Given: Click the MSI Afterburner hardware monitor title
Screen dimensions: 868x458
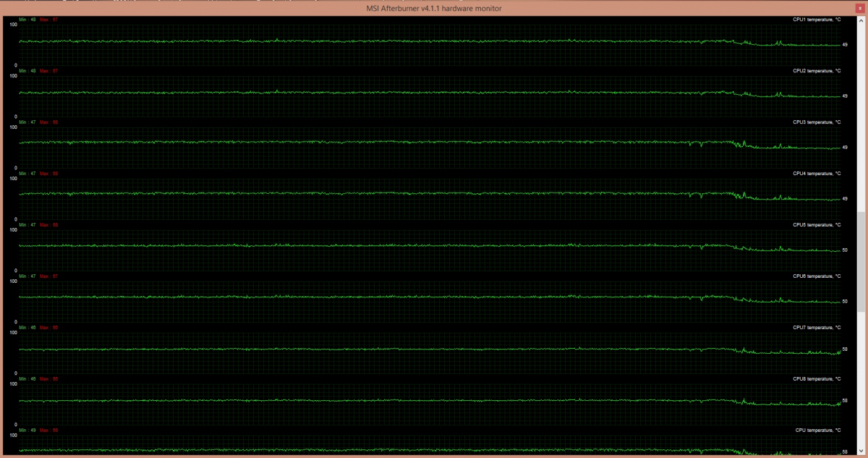Looking at the screenshot, I should click(434, 9).
